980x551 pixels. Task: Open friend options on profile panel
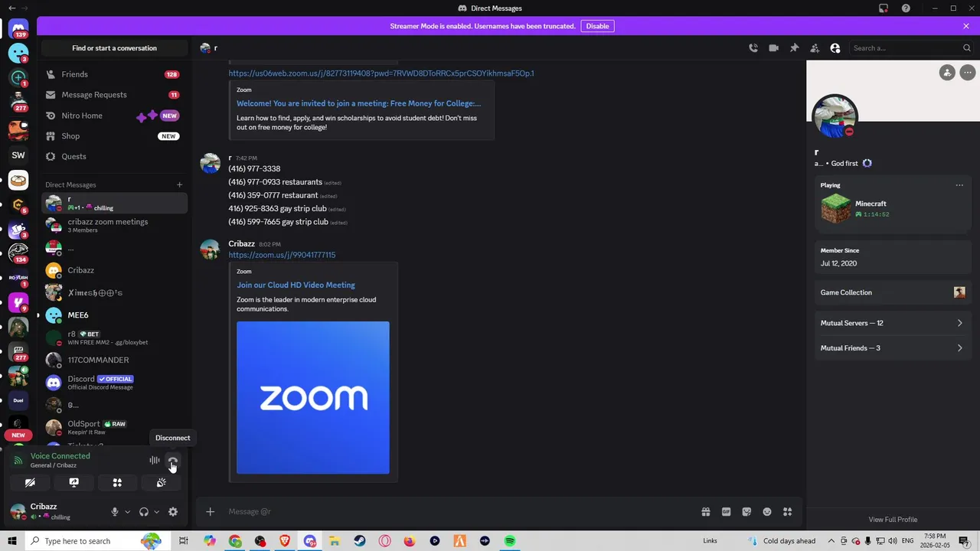(x=947, y=73)
